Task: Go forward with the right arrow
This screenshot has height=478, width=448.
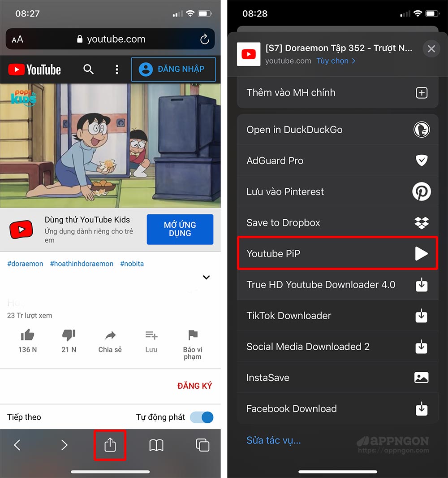Action: [x=64, y=445]
